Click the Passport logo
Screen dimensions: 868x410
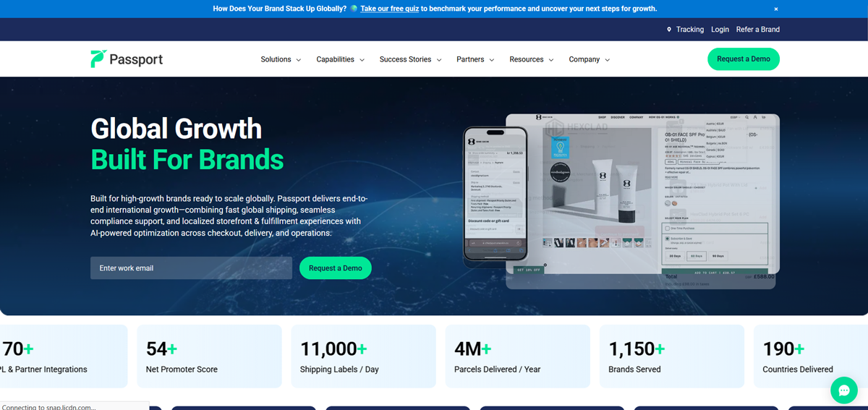pos(127,59)
